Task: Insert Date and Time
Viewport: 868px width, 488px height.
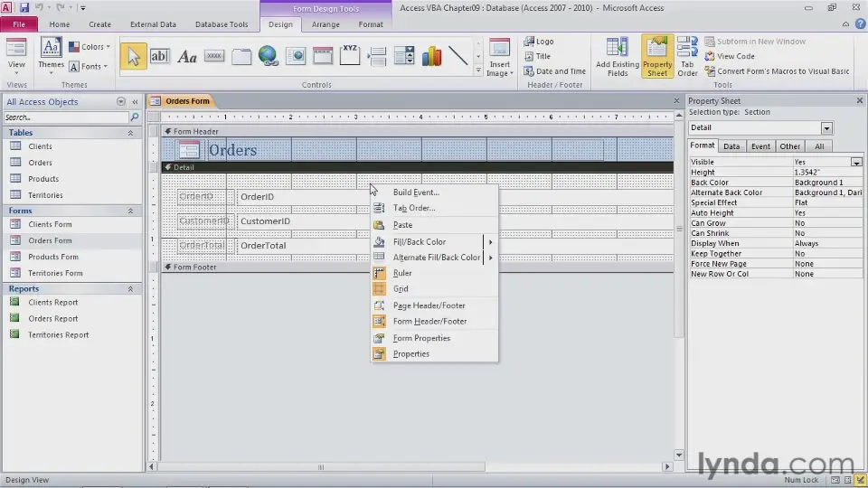Action: click(x=554, y=71)
